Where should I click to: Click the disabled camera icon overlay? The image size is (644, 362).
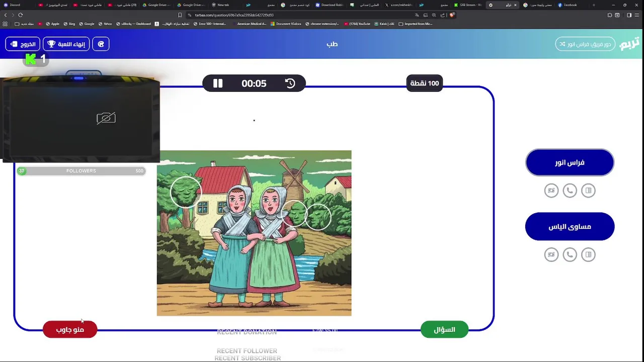(106, 118)
